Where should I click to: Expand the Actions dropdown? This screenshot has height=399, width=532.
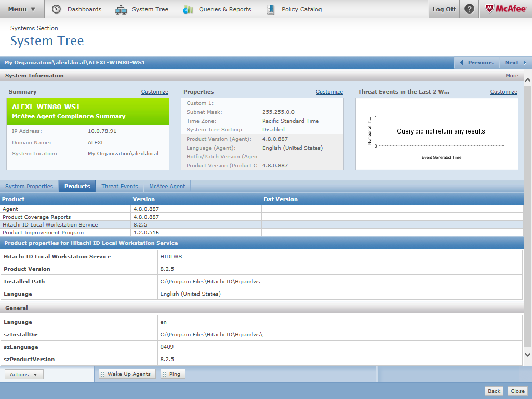click(24, 374)
